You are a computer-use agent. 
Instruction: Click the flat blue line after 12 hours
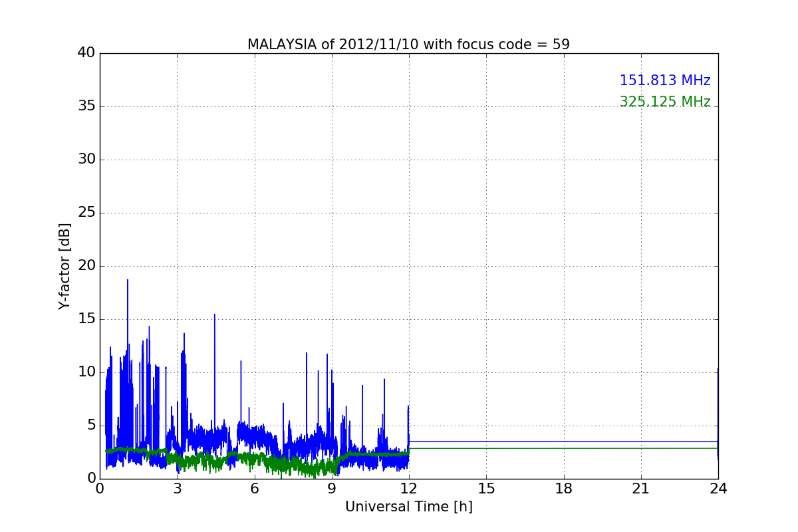click(563, 442)
